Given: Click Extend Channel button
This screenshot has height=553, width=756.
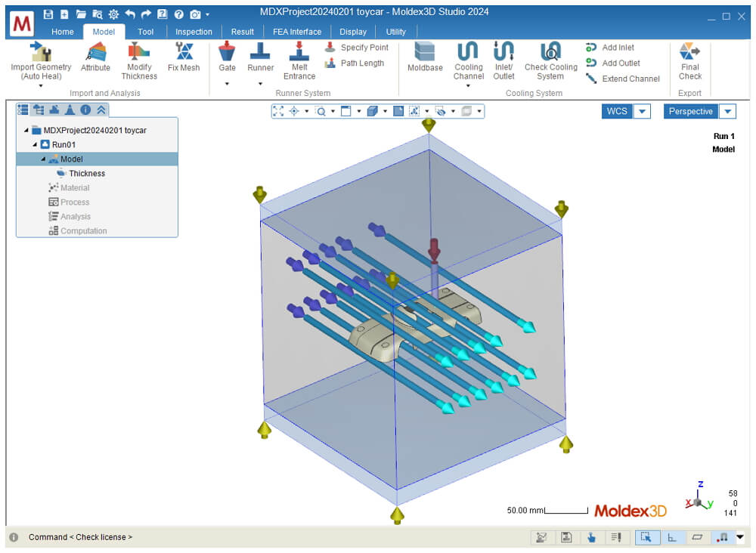Looking at the screenshot, I should click(x=622, y=79).
